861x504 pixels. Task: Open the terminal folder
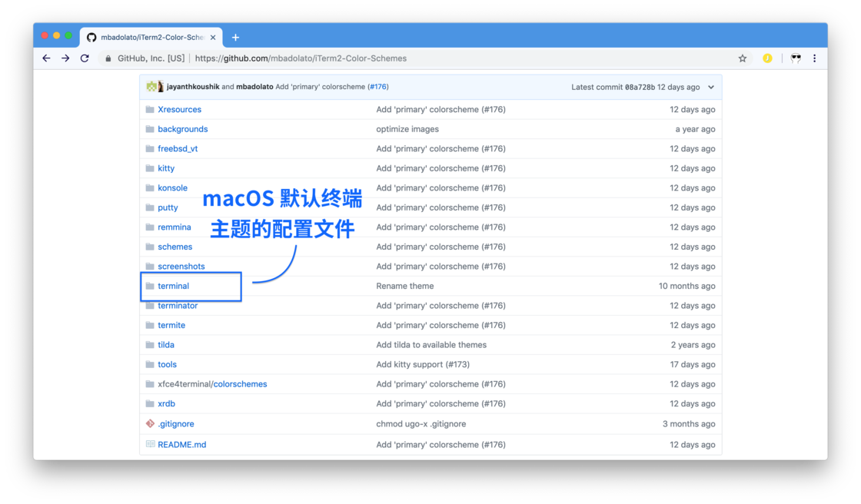pyautogui.click(x=175, y=285)
